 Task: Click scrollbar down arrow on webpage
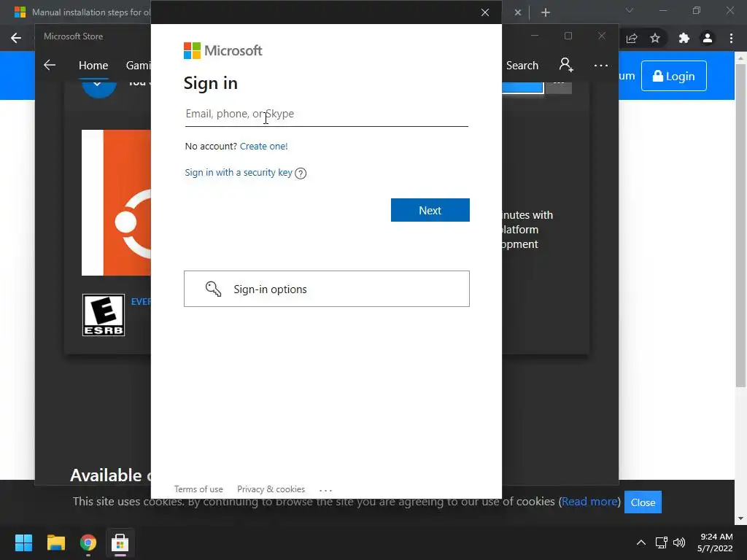pos(740,518)
